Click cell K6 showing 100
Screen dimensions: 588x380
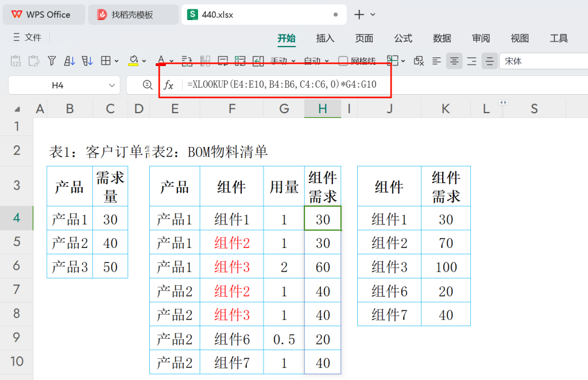click(446, 267)
